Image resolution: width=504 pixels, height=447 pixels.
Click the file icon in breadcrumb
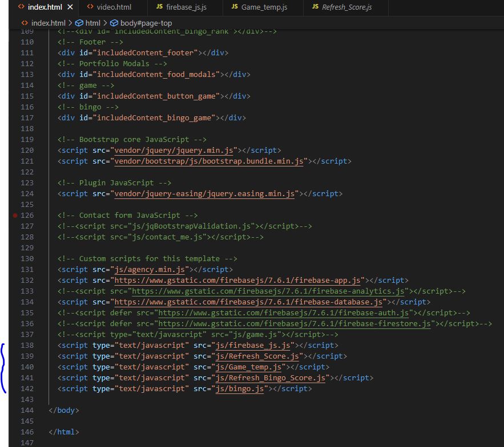pyautogui.click(x=25, y=23)
